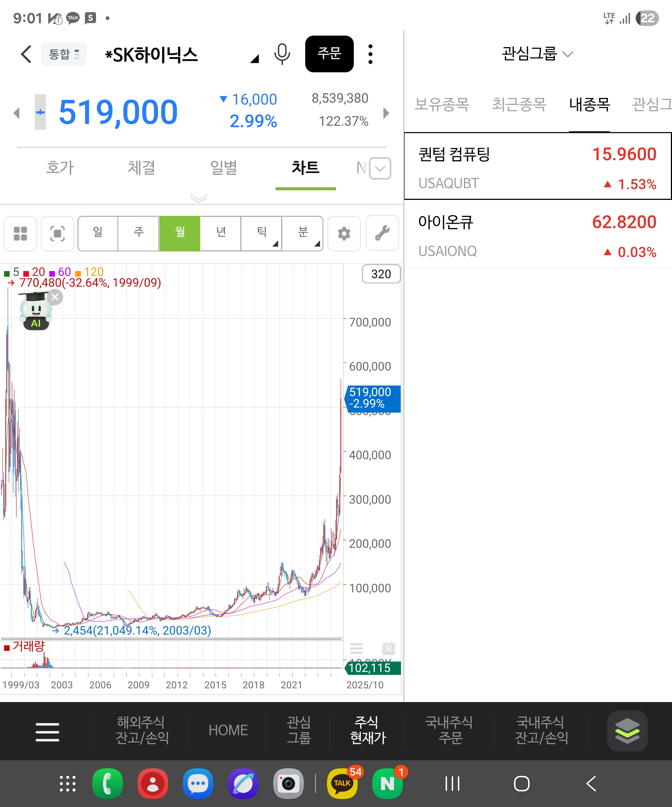
Task: Close the volume panel with X icon
Action: click(x=388, y=648)
